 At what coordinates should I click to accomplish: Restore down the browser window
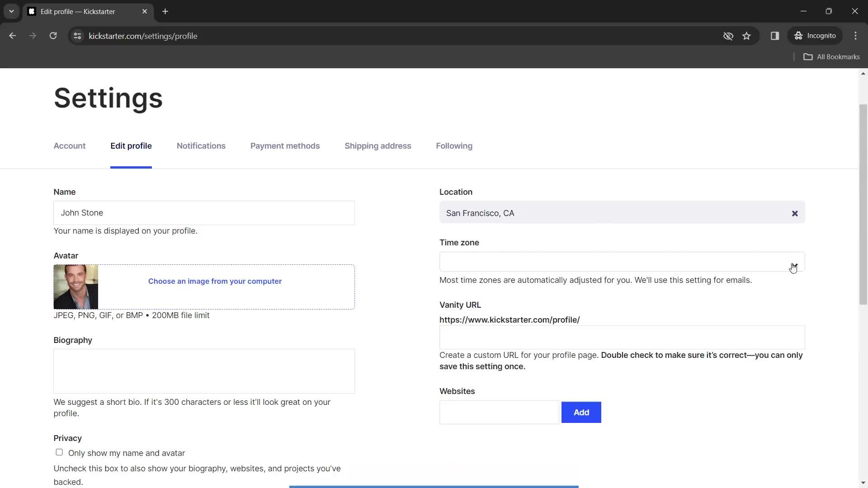[x=829, y=11]
